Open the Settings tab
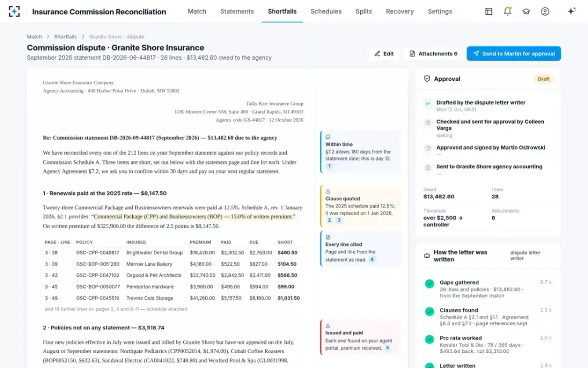The height and width of the screenshot is (368, 588). (440, 11)
